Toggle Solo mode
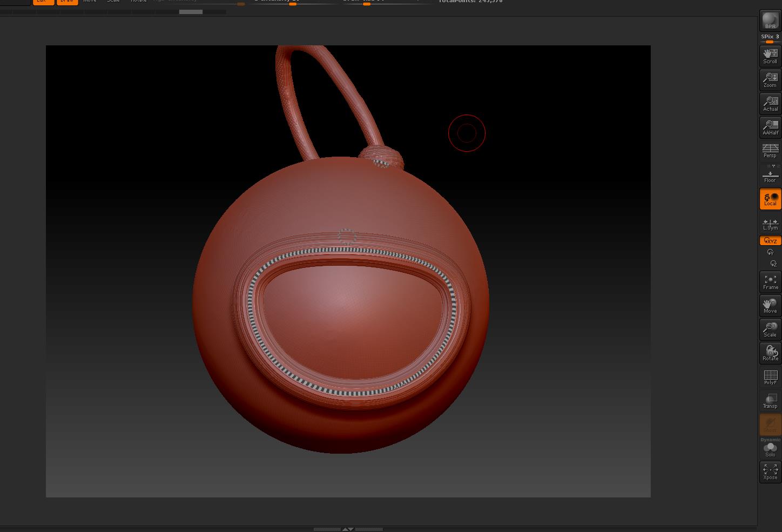 click(770, 450)
